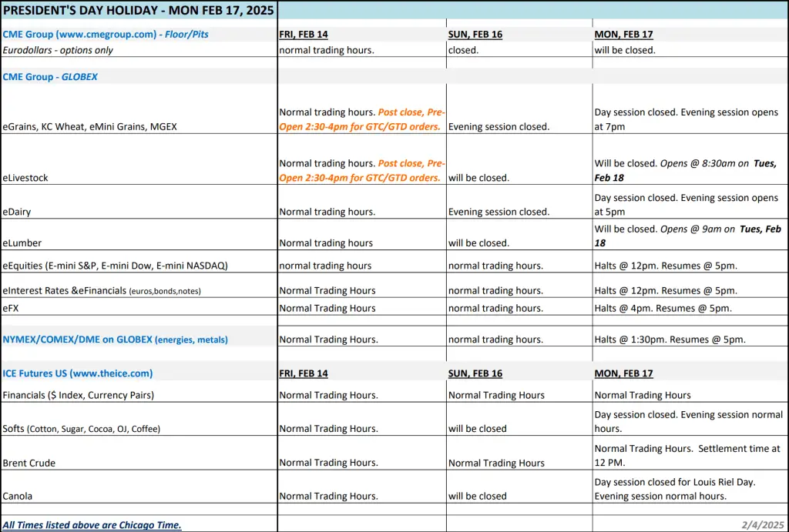Select 'eInterest Rates &eFinancials' row label
This screenshot has height=532, width=789.
click(x=102, y=291)
